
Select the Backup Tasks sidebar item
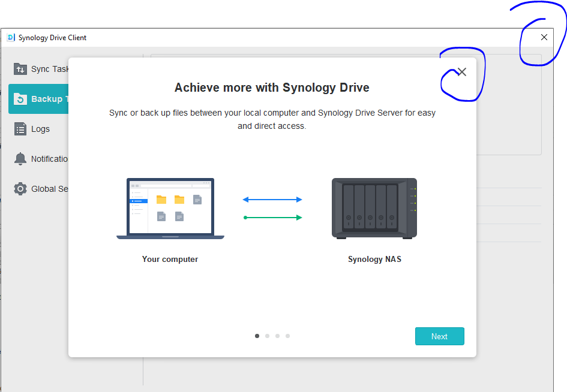38,99
